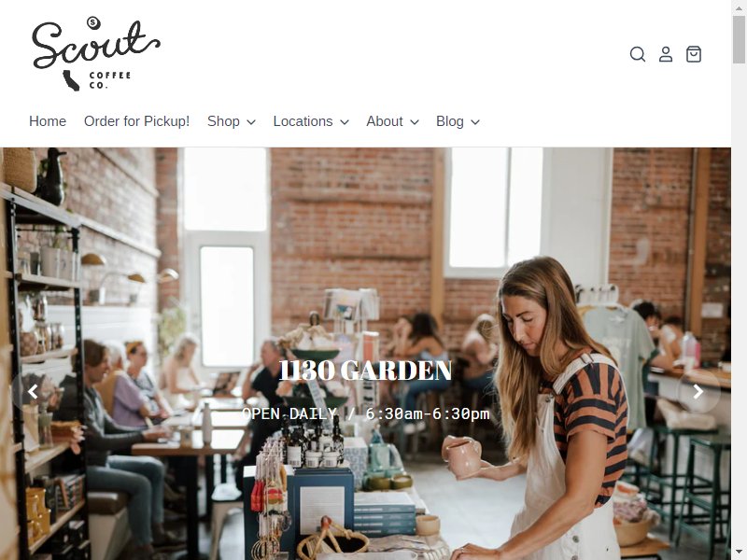
Task: Click the scrollbar down arrow
Action: pyautogui.click(x=740, y=553)
